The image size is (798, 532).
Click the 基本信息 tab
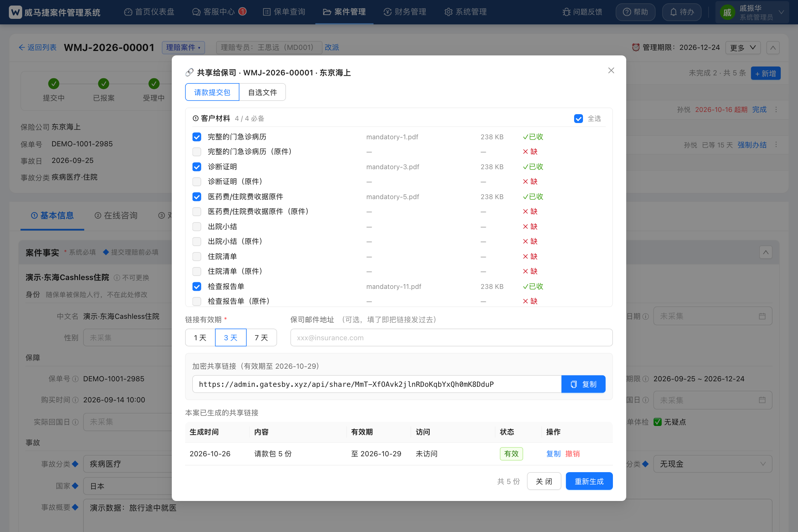coord(52,215)
